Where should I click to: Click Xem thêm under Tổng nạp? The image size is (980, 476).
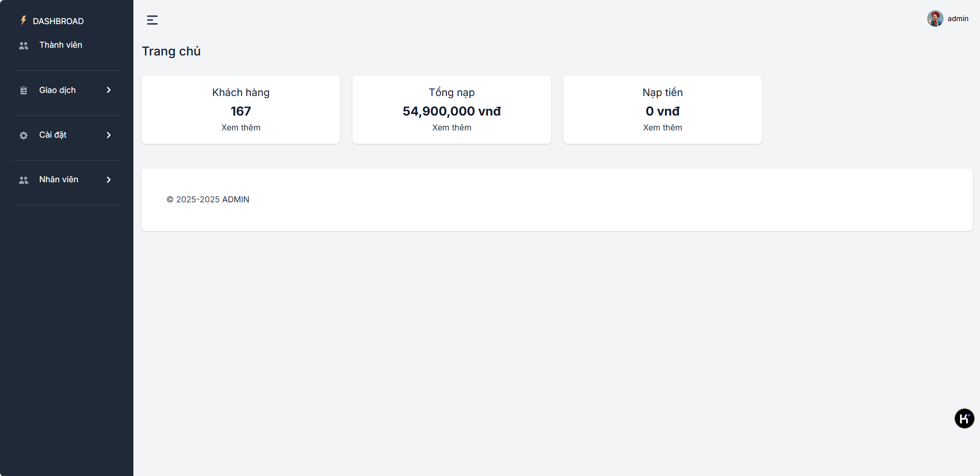[452, 128]
